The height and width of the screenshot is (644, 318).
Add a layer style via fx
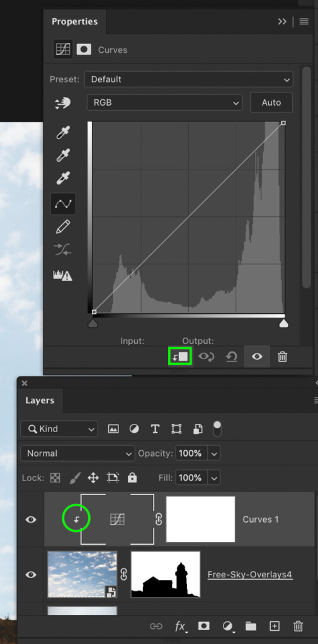pyautogui.click(x=180, y=626)
